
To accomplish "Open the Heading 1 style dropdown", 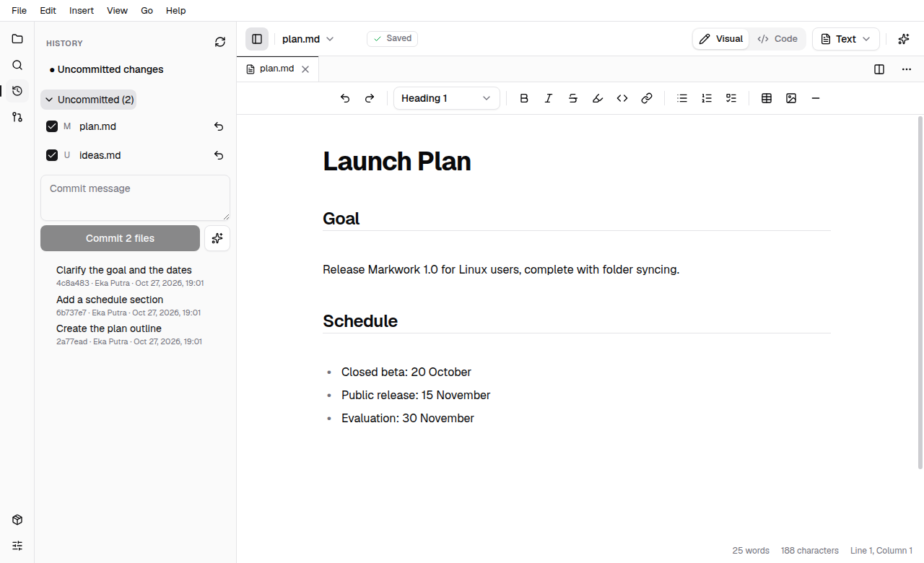I will click(446, 98).
